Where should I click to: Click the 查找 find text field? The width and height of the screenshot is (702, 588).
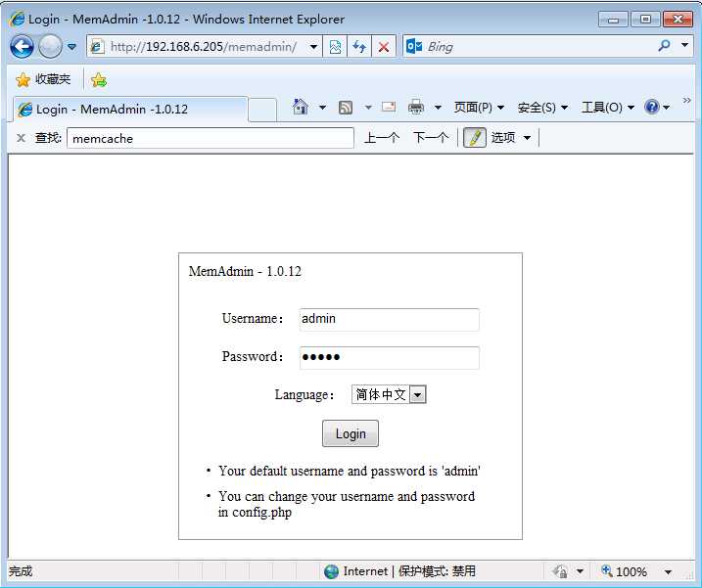[211, 138]
